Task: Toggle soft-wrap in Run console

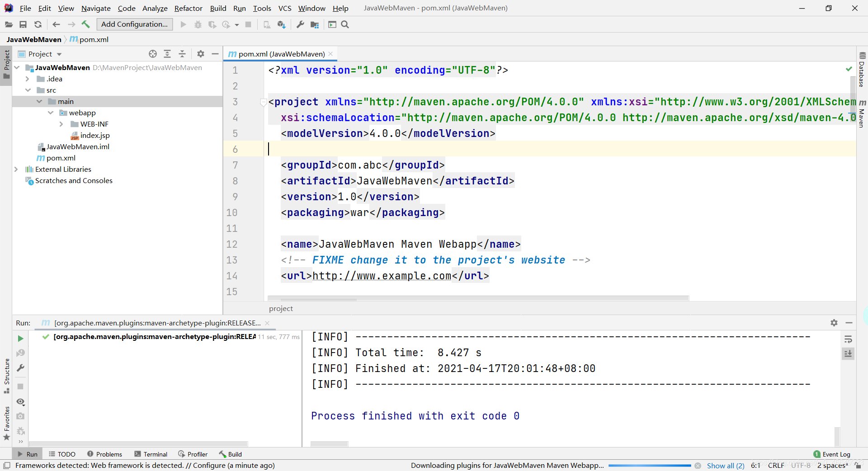Action: [848, 339]
